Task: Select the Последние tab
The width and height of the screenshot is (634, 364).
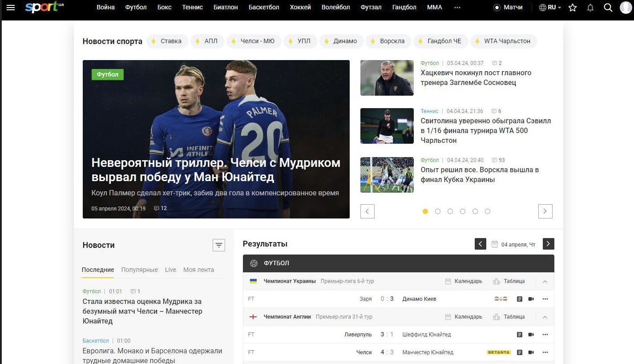Action: coord(98,270)
